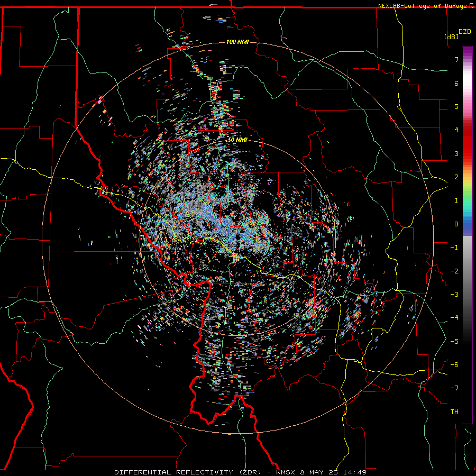Click the 1 value on the color scale

click(456, 200)
